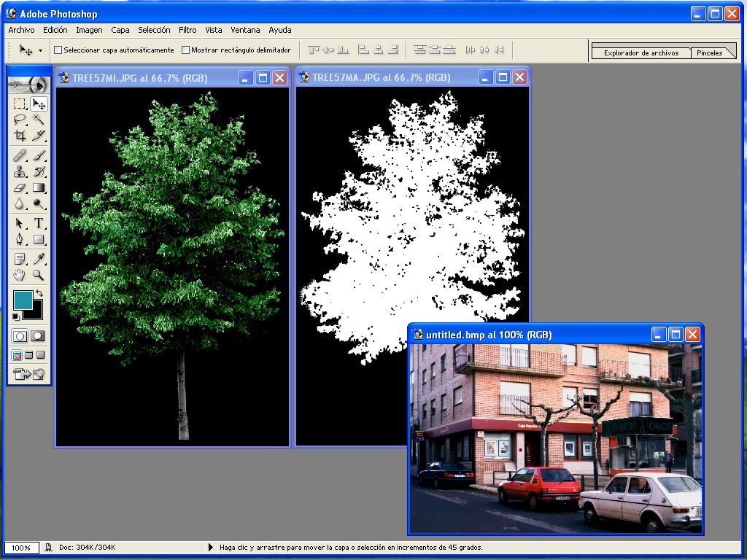This screenshot has width=747, height=560.
Task: Click align left edges icon in options bar
Action: [x=363, y=50]
